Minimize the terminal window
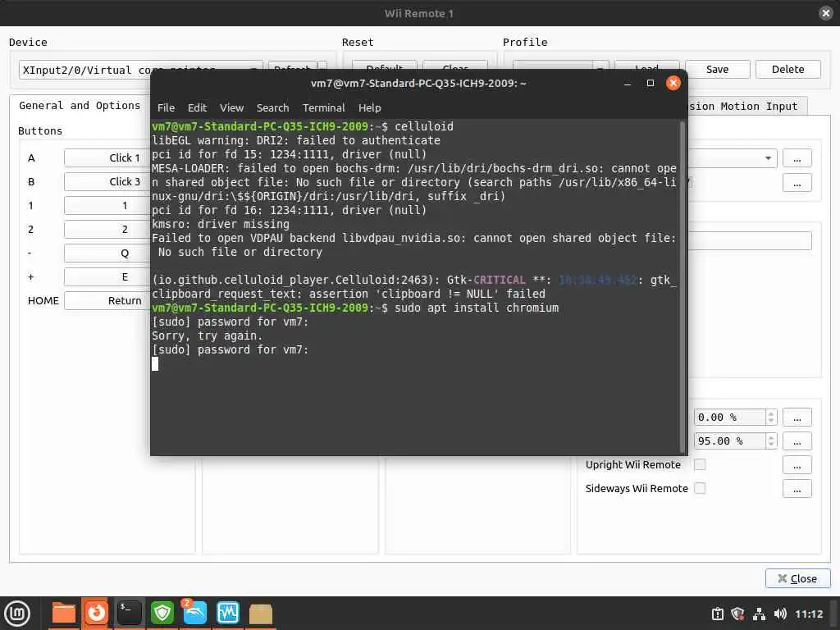 (x=628, y=84)
